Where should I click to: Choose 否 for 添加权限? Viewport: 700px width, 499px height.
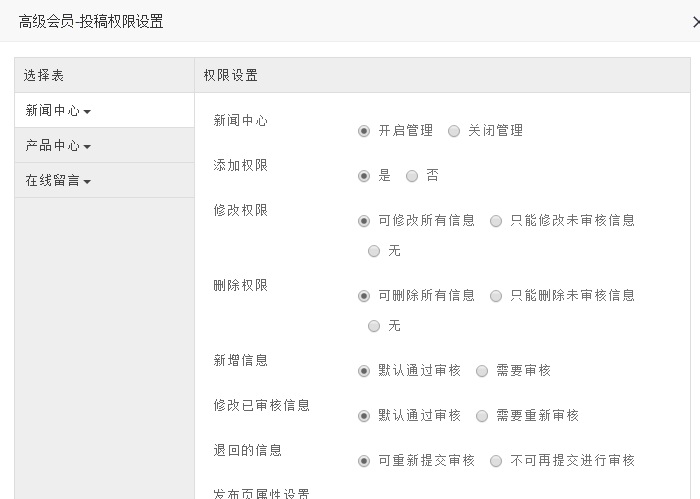412,176
